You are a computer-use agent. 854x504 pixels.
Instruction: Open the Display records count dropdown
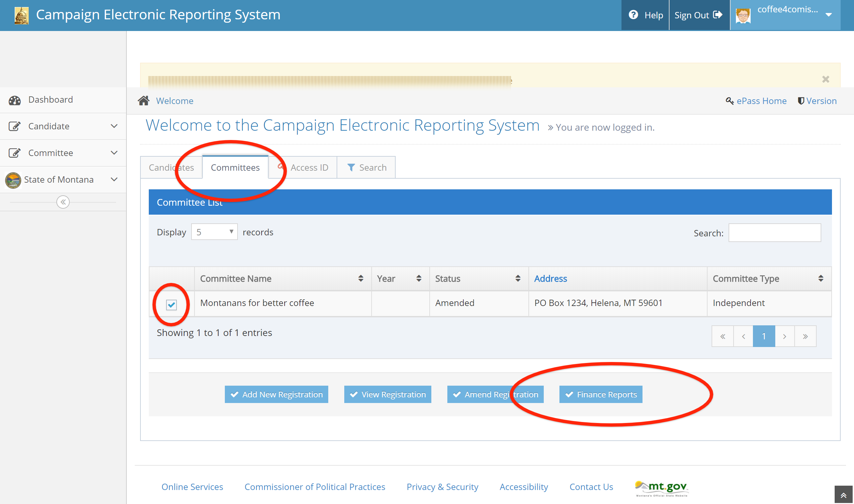click(214, 232)
